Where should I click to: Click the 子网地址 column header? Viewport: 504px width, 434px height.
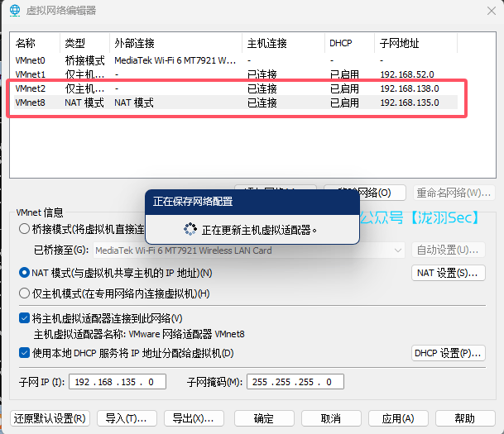[x=416, y=43]
